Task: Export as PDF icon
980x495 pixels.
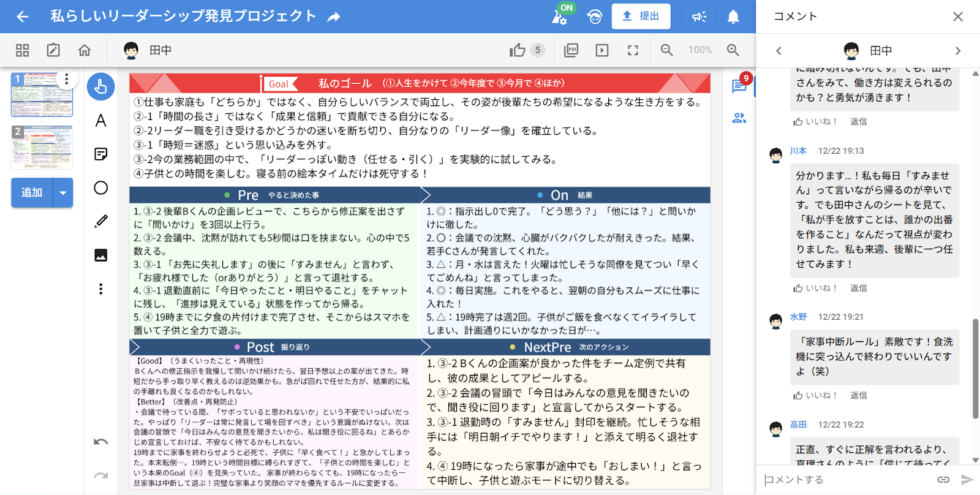Action: (x=571, y=50)
